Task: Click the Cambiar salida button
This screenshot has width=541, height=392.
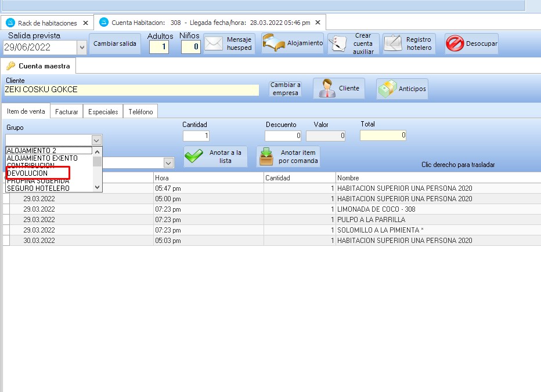Action: tap(115, 44)
